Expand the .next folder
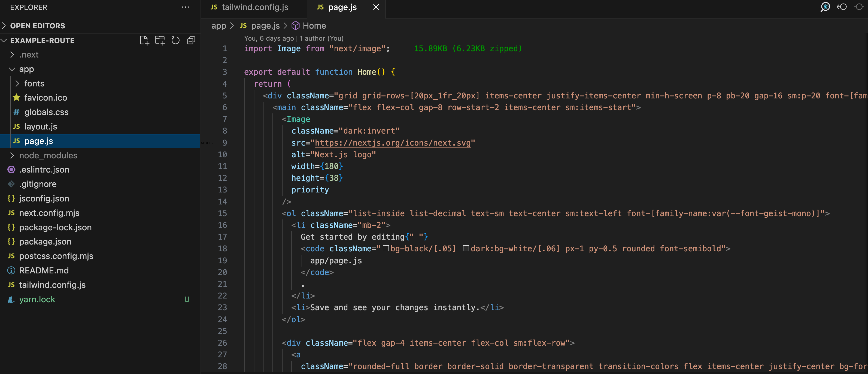The image size is (868, 374). (x=29, y=55)
